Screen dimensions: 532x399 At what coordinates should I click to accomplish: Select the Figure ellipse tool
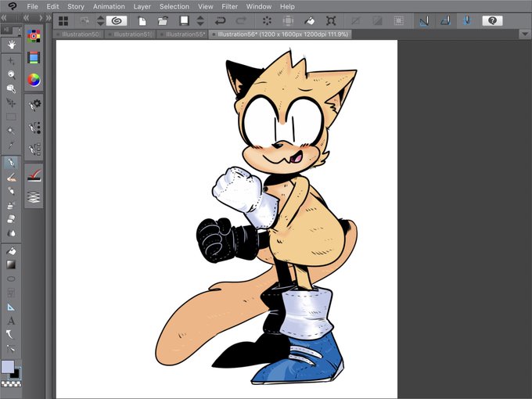coord(11,279)
